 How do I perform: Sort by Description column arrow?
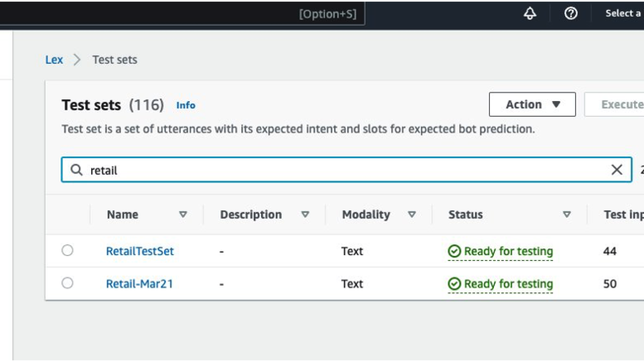point(305,215)
